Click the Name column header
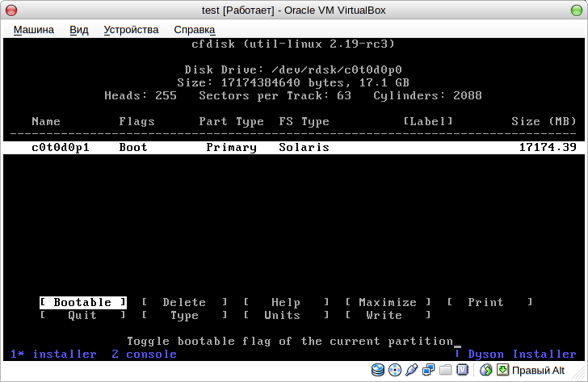The image size is (588, 382). click(46, 121)
